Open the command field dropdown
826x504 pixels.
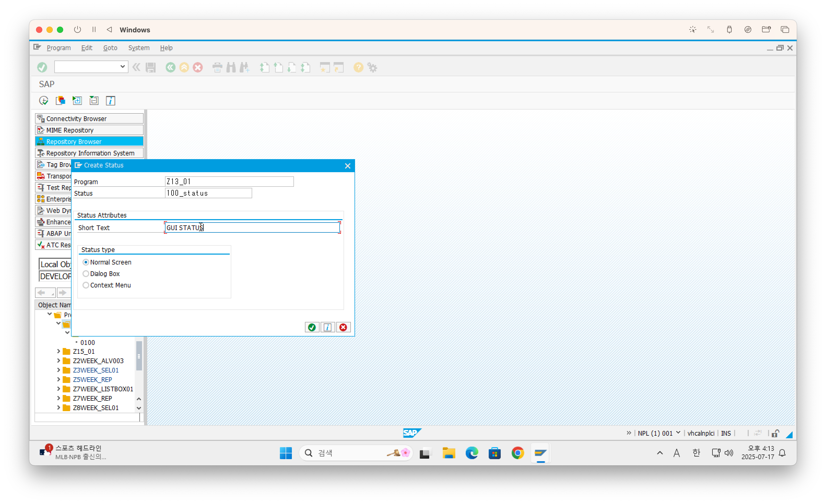122,67
